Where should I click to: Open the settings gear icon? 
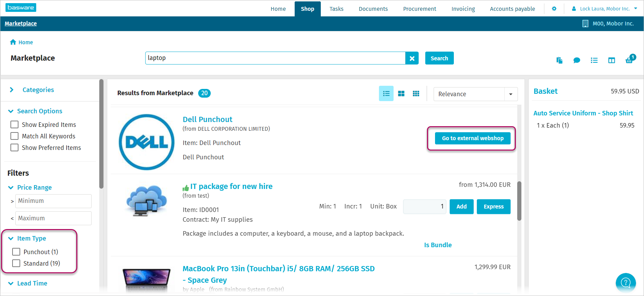[x=554, y=9]
